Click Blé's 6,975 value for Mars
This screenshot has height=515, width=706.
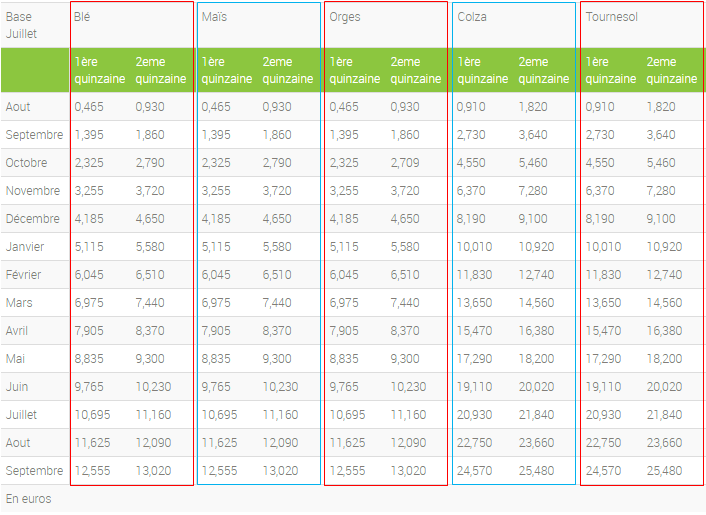(x=92, y=303)
